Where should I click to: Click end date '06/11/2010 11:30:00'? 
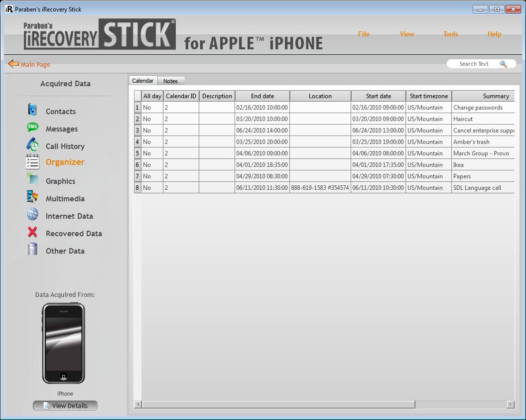pyautogui.click(x=263, y=187)
